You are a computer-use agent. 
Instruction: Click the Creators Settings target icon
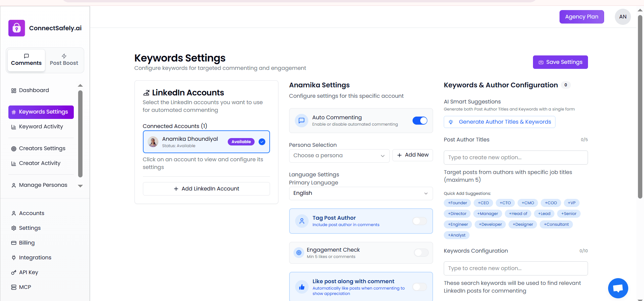tap(14, 149)
